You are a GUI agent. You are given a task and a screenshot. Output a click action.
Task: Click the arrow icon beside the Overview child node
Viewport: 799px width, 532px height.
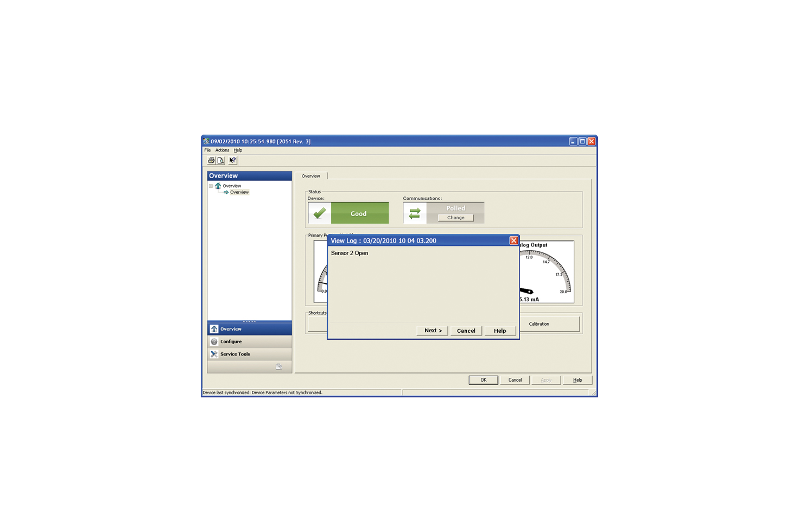tap(226, 192)
